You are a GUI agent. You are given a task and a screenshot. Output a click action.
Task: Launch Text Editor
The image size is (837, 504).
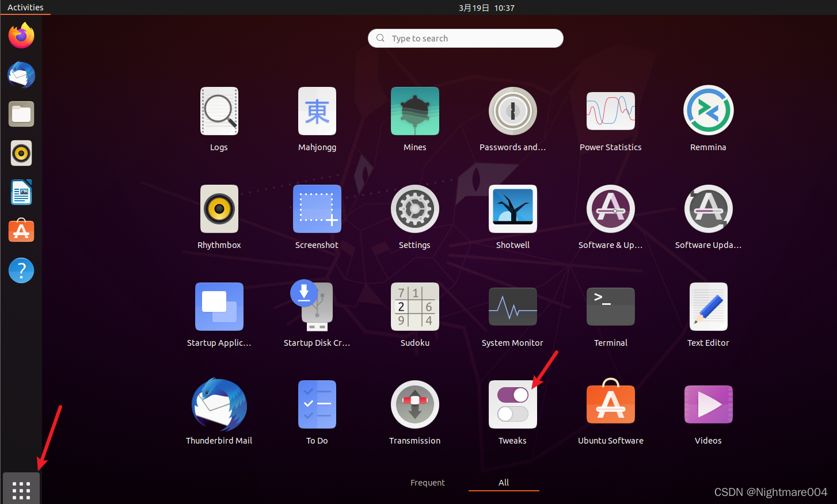tap(709, 307)
